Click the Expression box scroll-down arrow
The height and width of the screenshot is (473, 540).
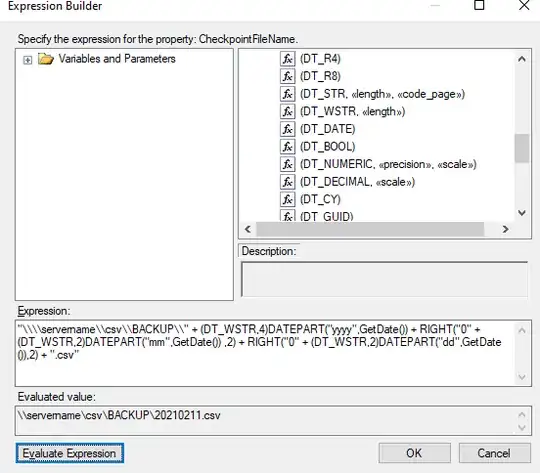[522, 377]
